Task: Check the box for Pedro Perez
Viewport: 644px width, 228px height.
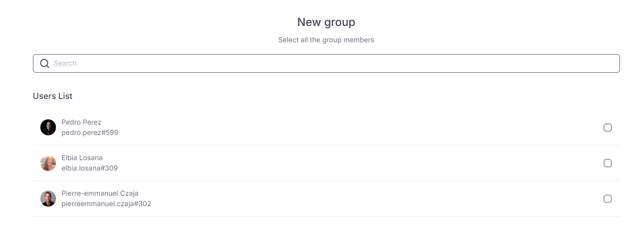Action: pyautogui.click(x=607, y=128)
